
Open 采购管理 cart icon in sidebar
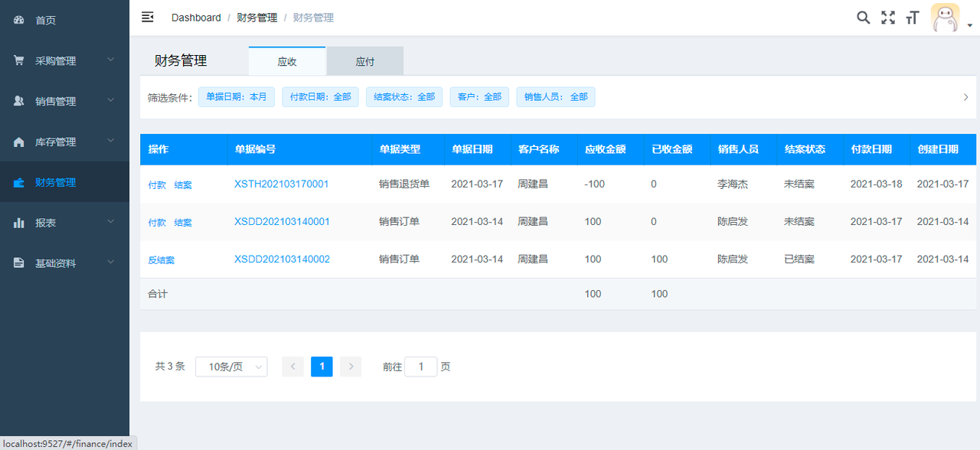(x=18, y=60)
